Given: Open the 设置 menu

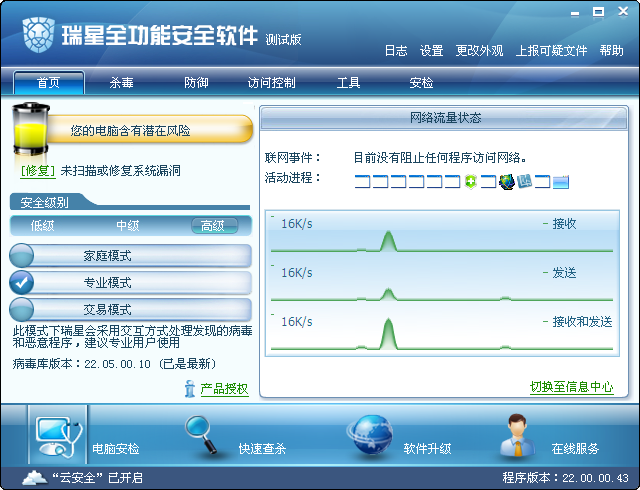Looking at the screenshot, I should (431, 51).
